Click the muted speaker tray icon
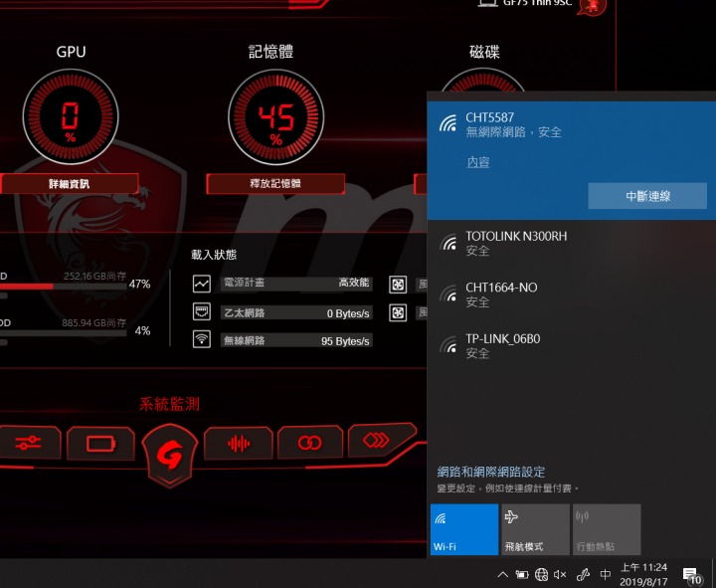 (x=560, y=574)
